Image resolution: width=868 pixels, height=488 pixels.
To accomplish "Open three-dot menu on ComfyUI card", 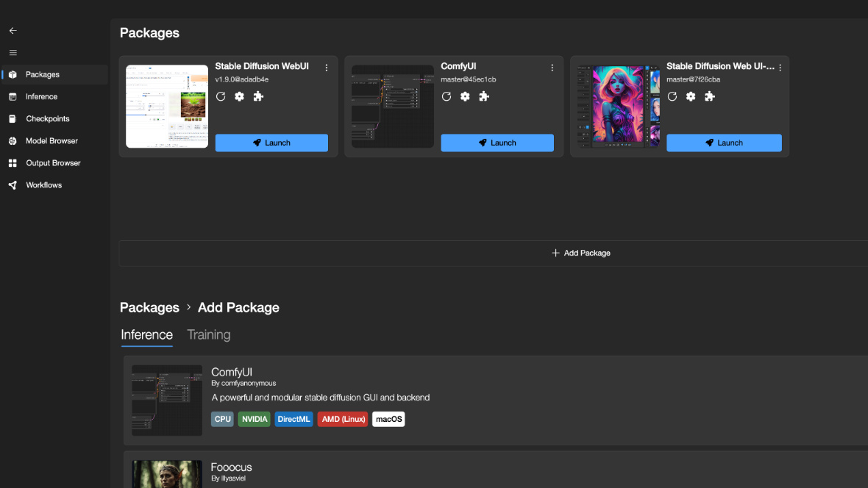I will pyautogui.click(x=552, y=68).
